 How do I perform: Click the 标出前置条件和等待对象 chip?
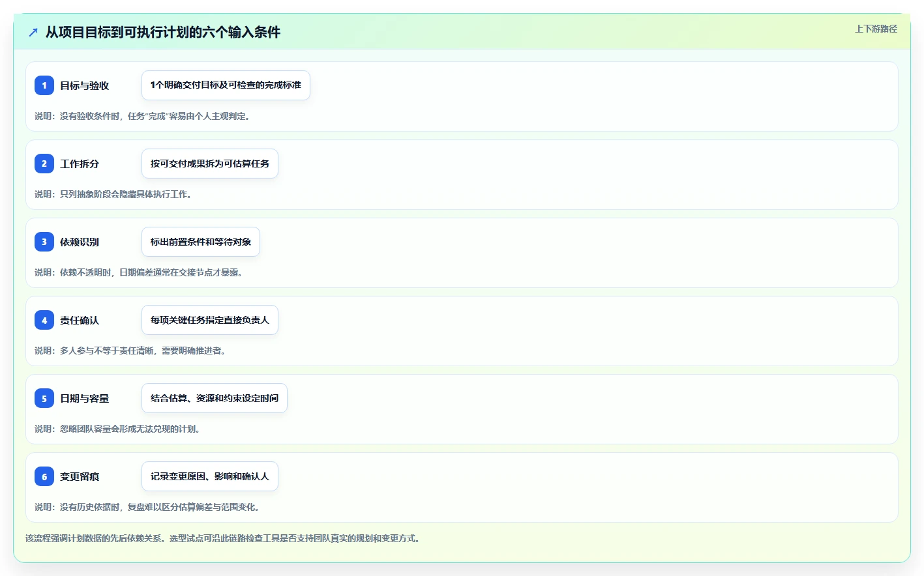click(x=201, y=242)
